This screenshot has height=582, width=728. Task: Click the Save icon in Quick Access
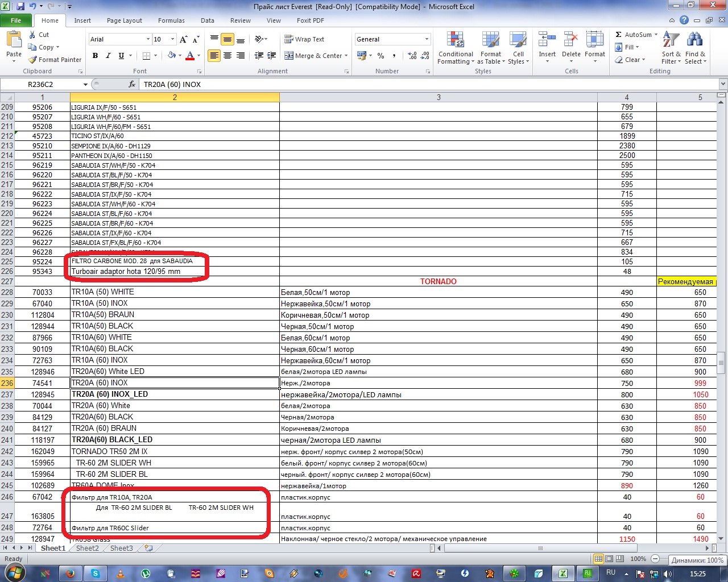click(21, 7)
